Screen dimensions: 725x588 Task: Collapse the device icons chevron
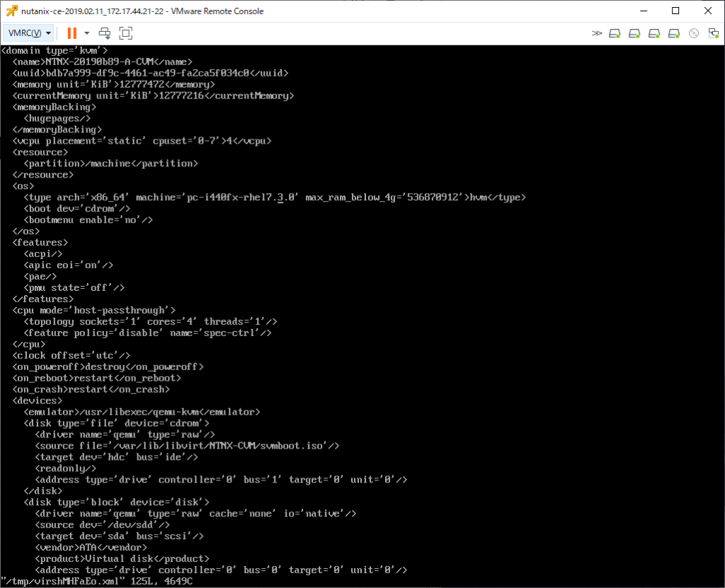point(597,33)
